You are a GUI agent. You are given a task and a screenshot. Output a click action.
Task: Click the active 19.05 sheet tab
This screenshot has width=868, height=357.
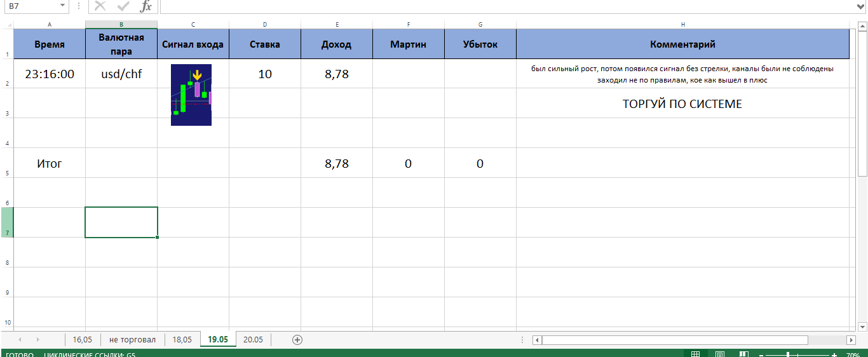click(218, 339)
